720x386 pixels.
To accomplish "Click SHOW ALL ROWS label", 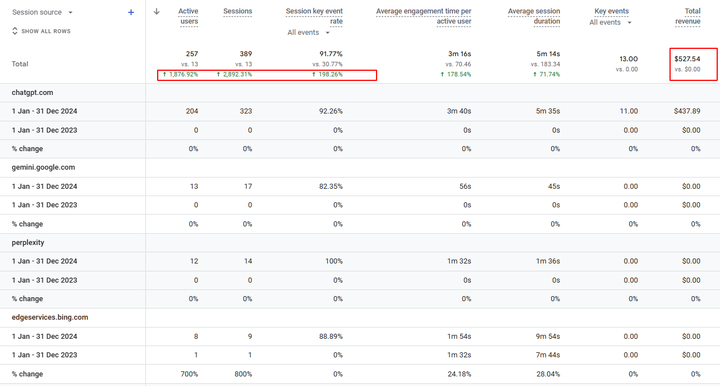I will coord(46,31).
